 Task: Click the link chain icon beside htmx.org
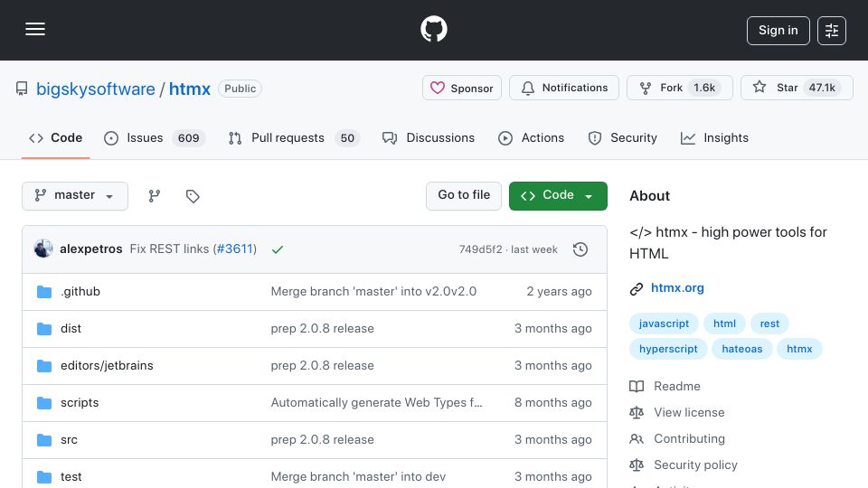pos(637,289)
